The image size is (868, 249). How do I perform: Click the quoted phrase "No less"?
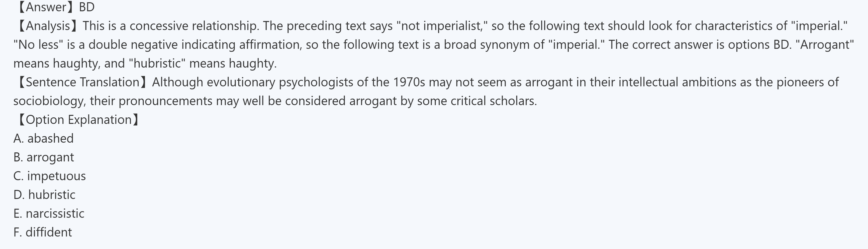pos(38,45)
